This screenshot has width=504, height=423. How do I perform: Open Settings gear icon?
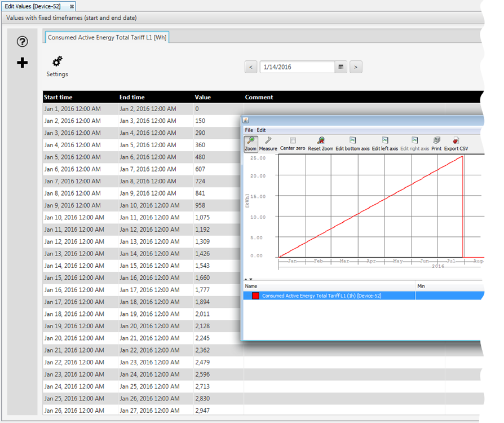click(57, 61)
